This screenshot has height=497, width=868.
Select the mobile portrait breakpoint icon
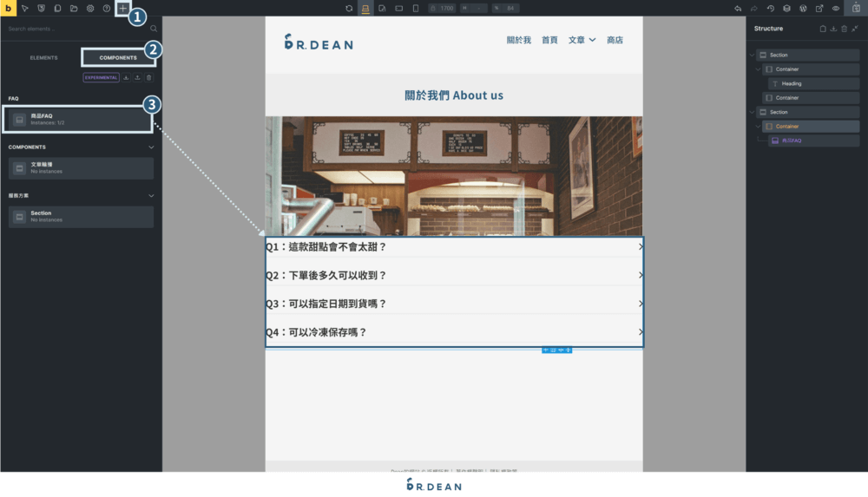click(x=415, y=8)
